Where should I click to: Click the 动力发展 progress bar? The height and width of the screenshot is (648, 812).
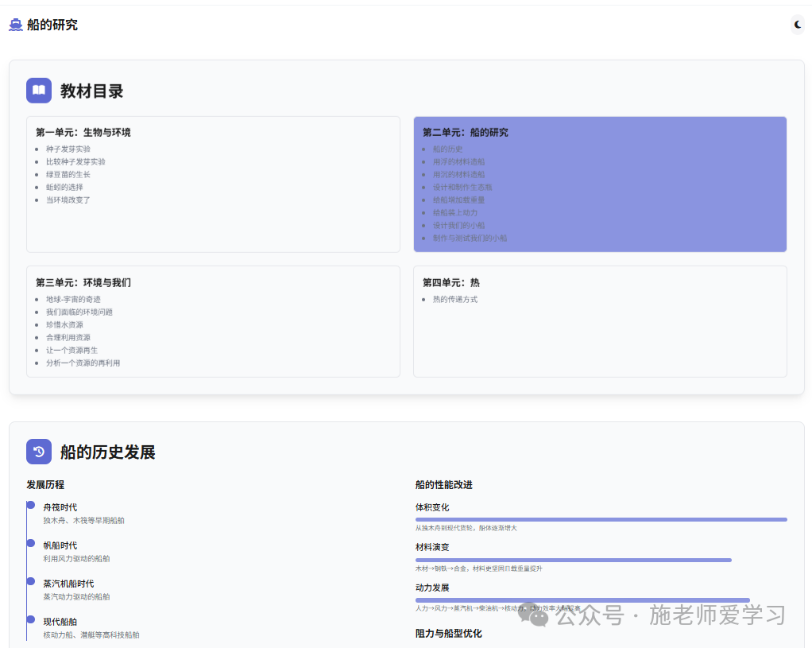(x=582, y=600)
